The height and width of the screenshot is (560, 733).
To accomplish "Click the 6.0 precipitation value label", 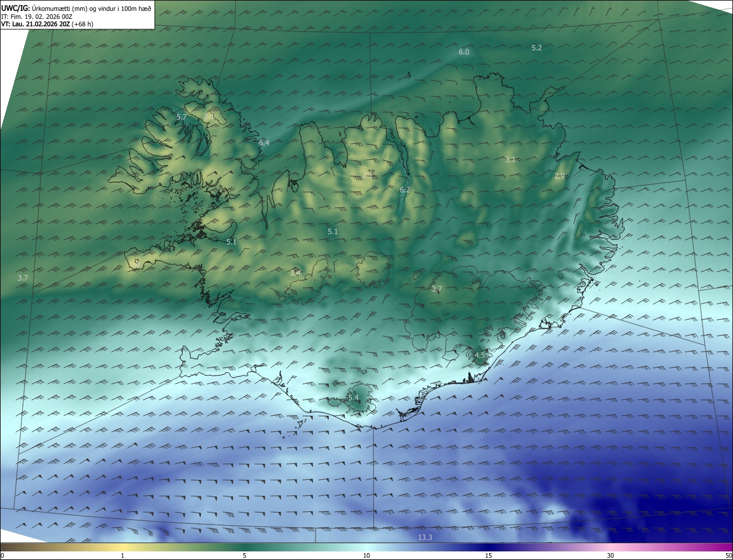I will point(464,52).
